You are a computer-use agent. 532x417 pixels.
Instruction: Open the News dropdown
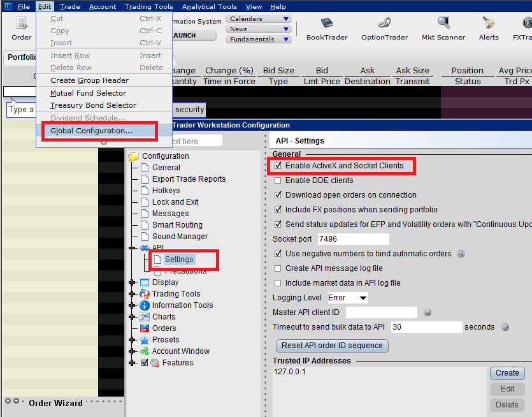(259, 29)
